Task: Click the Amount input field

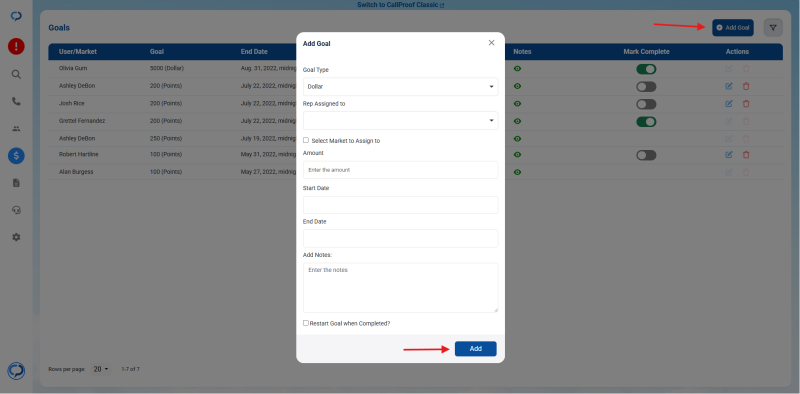Action: tap(401, 170)
